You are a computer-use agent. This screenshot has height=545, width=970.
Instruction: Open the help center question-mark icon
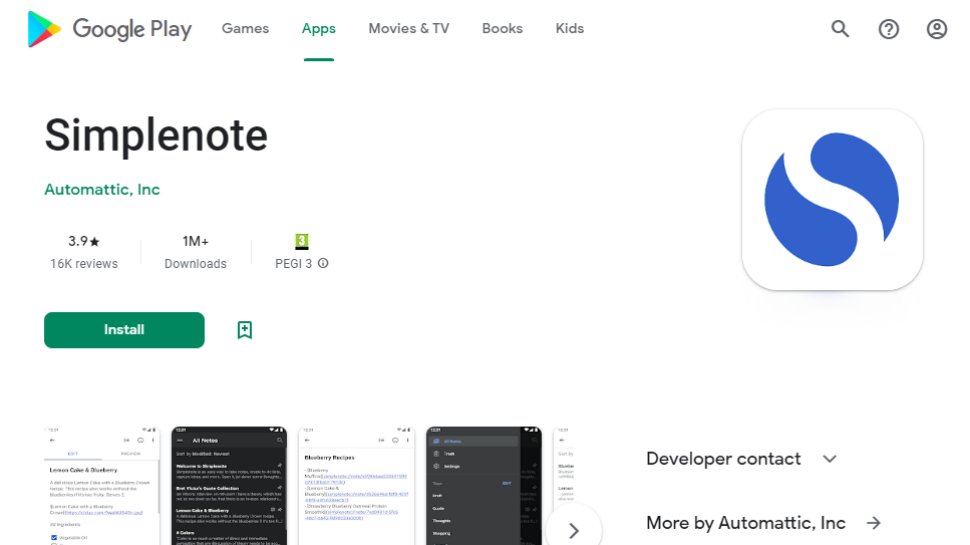(888, 28)
